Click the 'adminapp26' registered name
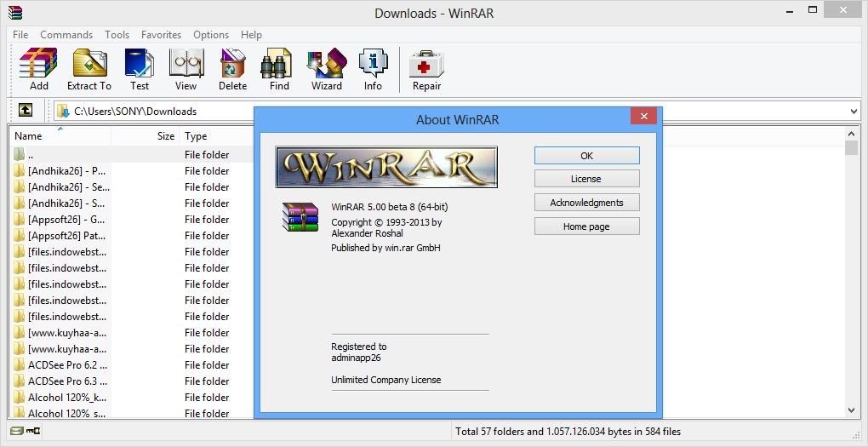 click(x=356, y=358)
